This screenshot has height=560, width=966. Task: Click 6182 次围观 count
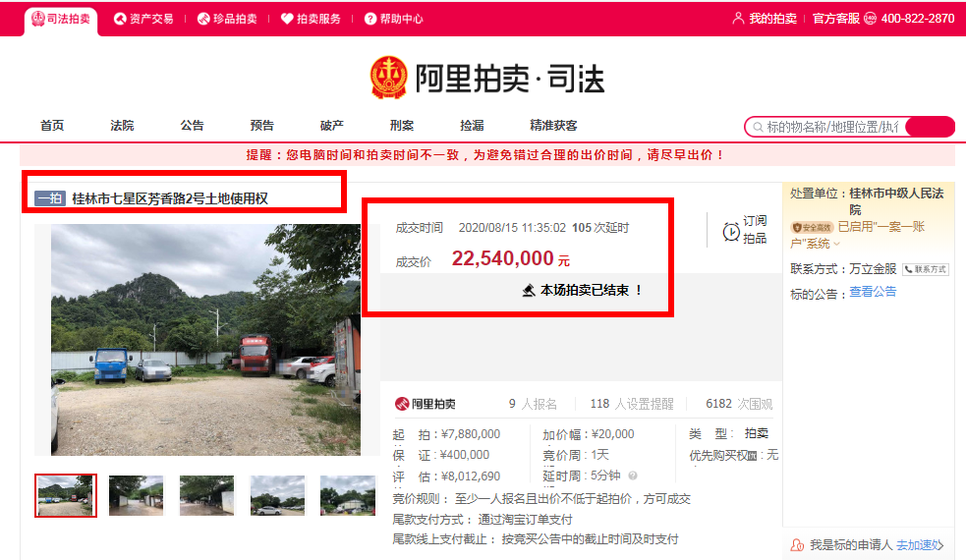click(x=739, y=404)
